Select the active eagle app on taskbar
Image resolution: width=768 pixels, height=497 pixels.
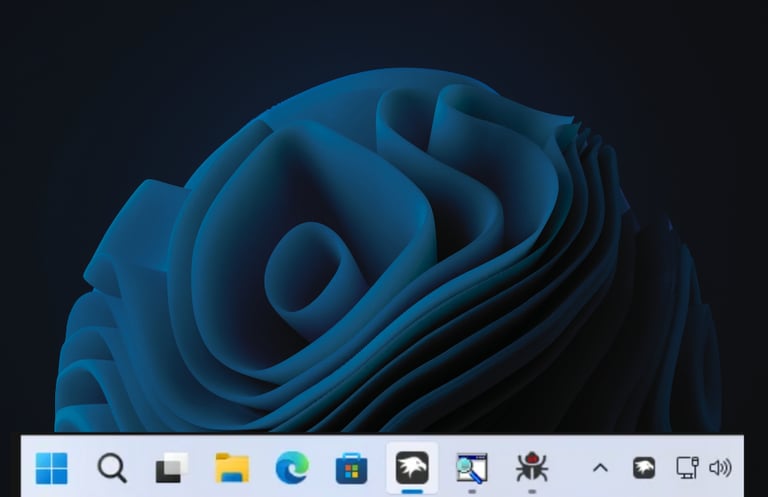tap(412, 468)
